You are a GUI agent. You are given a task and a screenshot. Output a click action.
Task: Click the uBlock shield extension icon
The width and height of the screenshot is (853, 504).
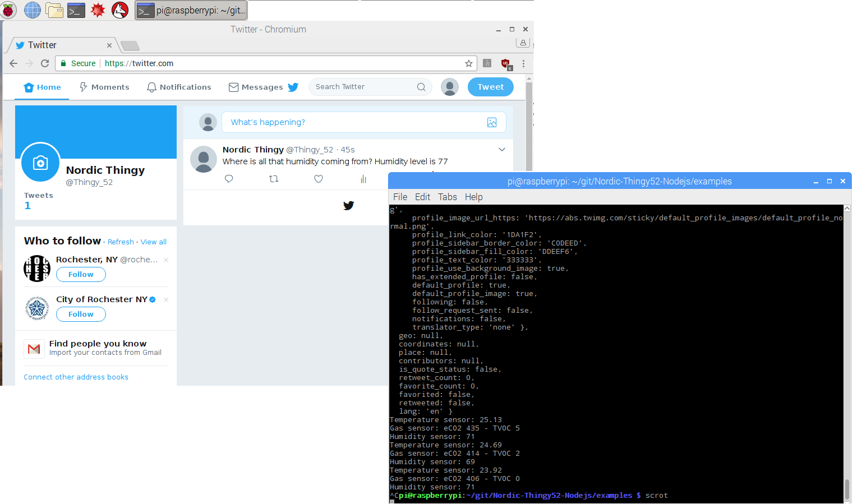click(x=506, y=64)
